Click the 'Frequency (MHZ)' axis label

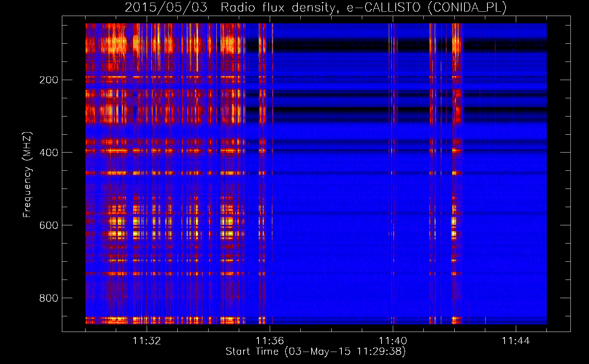(27, 174)
